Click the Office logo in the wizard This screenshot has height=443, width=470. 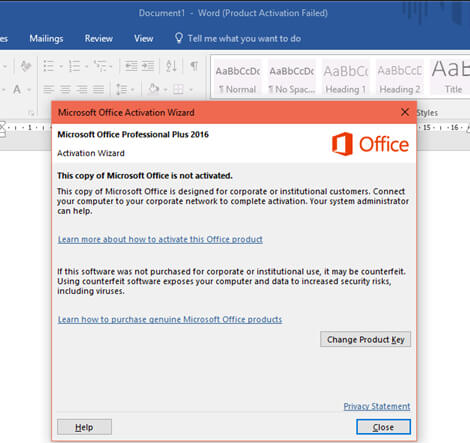click(370, 144)
